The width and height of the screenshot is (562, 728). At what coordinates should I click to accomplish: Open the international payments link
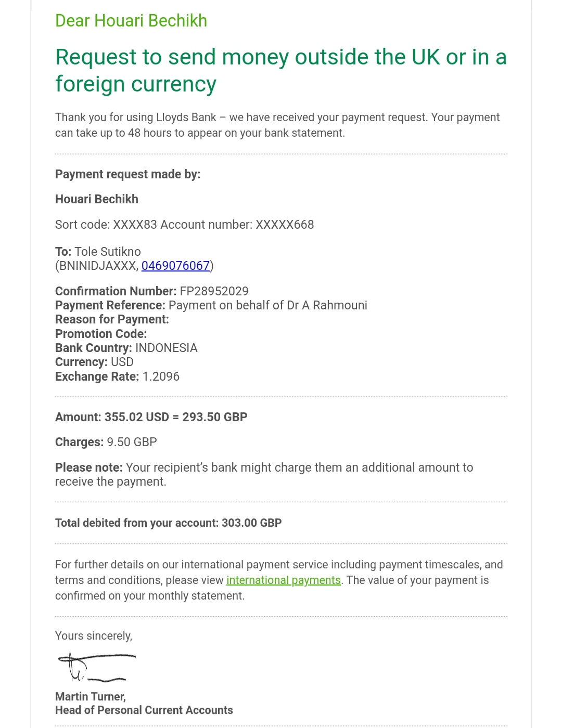[x=284, y=580]
